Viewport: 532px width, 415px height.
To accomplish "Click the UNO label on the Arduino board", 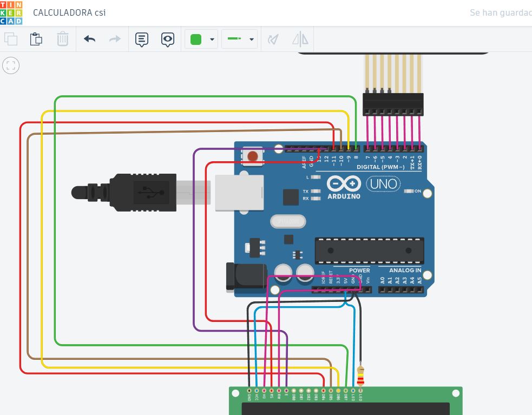I will (383, 184).
